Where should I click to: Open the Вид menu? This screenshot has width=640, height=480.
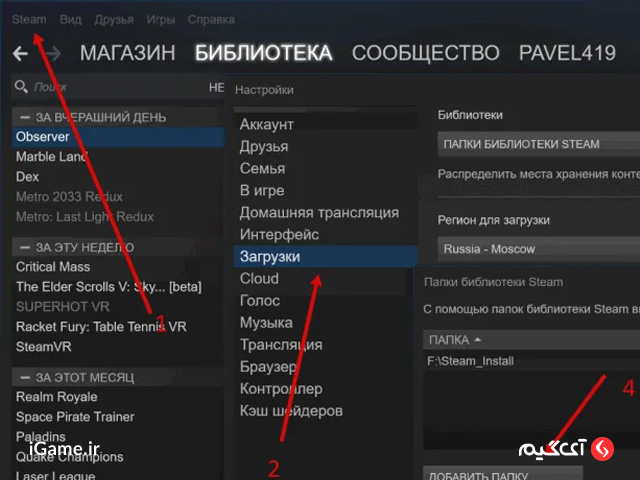[x=71, y=19]
